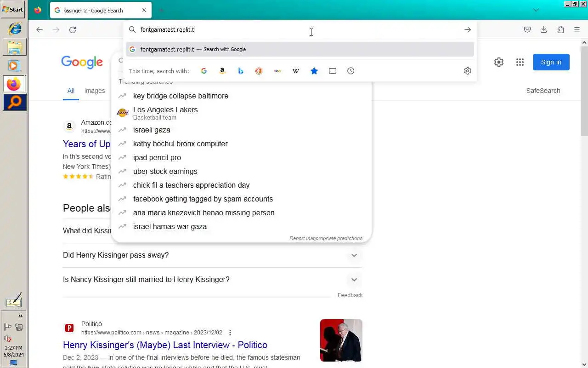Open new tab plus button
This screenshot has width=588, height=368.
point(161,10)
